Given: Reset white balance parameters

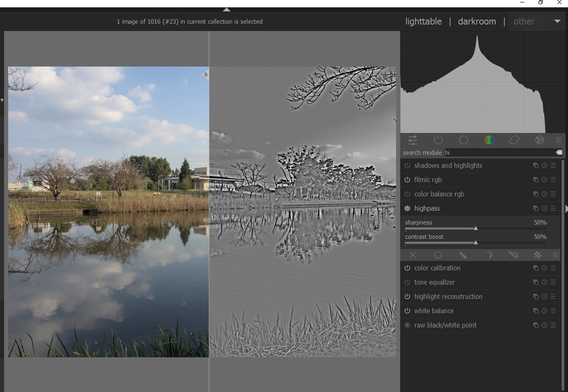Looking at the screenshot, I should click(x=544, y=311).
